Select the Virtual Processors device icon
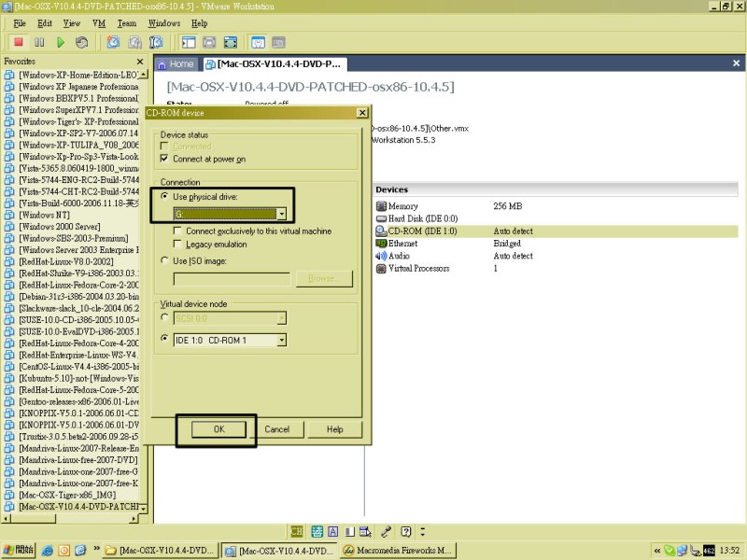This screenshot has width=747, height=560. point(381,268)
